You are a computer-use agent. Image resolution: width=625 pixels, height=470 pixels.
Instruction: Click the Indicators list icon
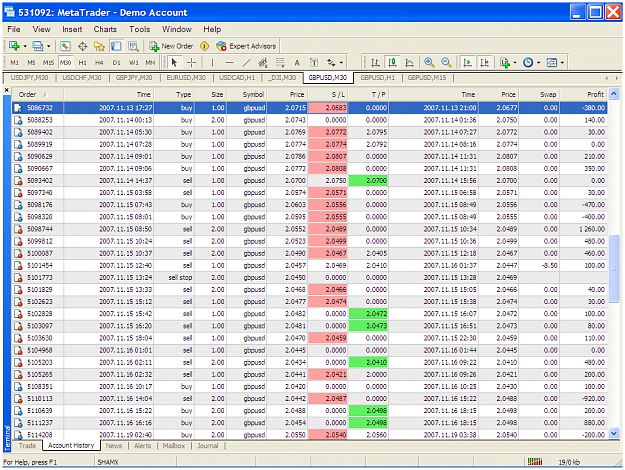click(505, 63)
